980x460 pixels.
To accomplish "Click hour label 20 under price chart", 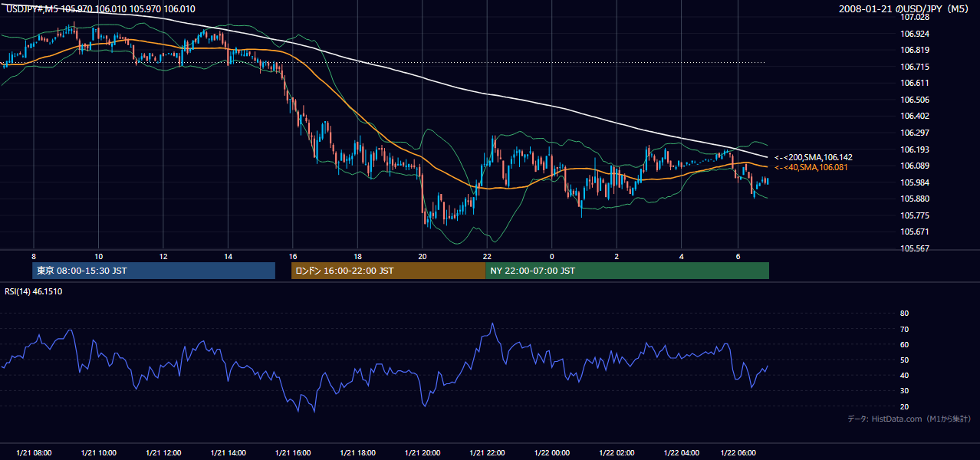I will 423,256.
